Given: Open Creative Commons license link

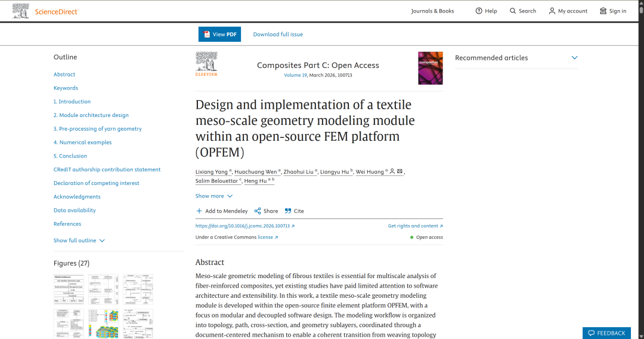Looking at the screenshot, I should point(268,237).
